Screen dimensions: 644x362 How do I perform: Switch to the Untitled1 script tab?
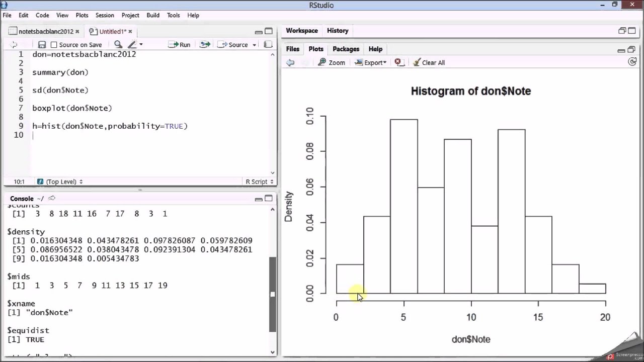112,31
